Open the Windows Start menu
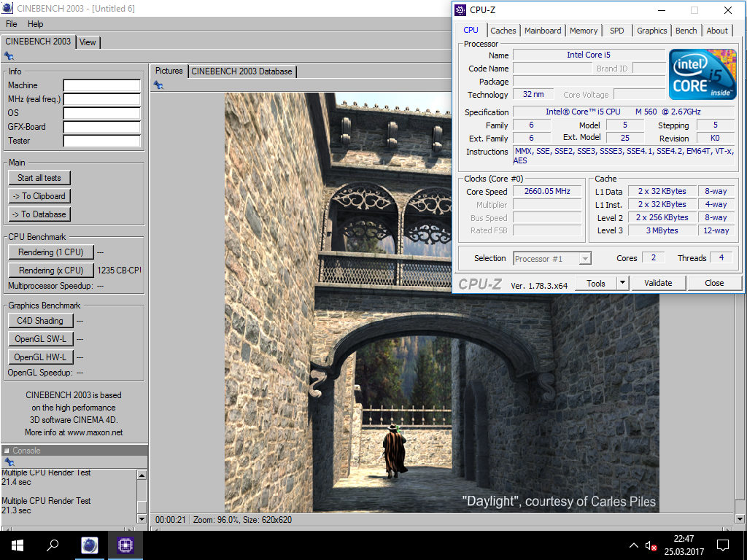 pos(18,545)
